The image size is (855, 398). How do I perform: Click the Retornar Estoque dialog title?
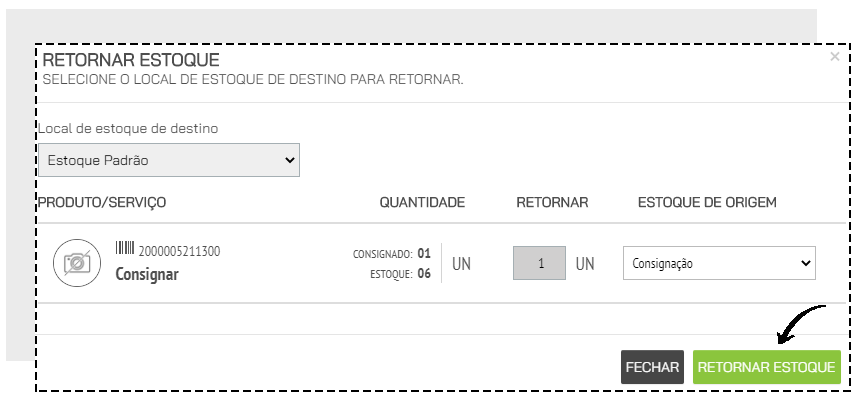click(x=131, y=59)
